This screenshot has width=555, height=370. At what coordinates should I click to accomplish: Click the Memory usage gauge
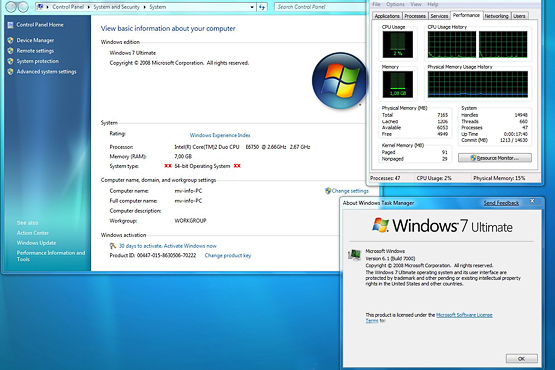pyautogui.click(x=397, y=84)
